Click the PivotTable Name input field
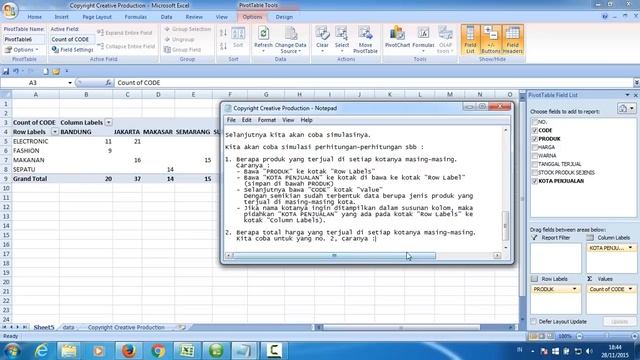The width and height of the screenshot is (640, 360). click(x=24, y=39)
